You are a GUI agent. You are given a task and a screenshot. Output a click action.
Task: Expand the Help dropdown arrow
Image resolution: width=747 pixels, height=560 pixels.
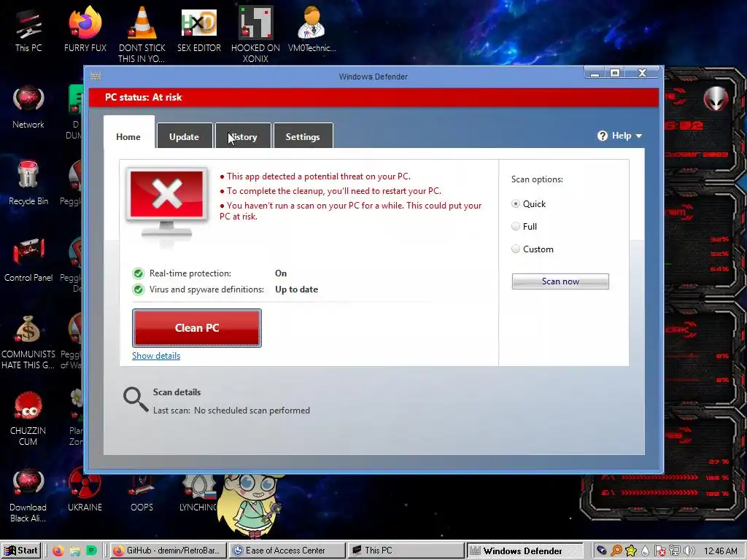tap(639, 136)
